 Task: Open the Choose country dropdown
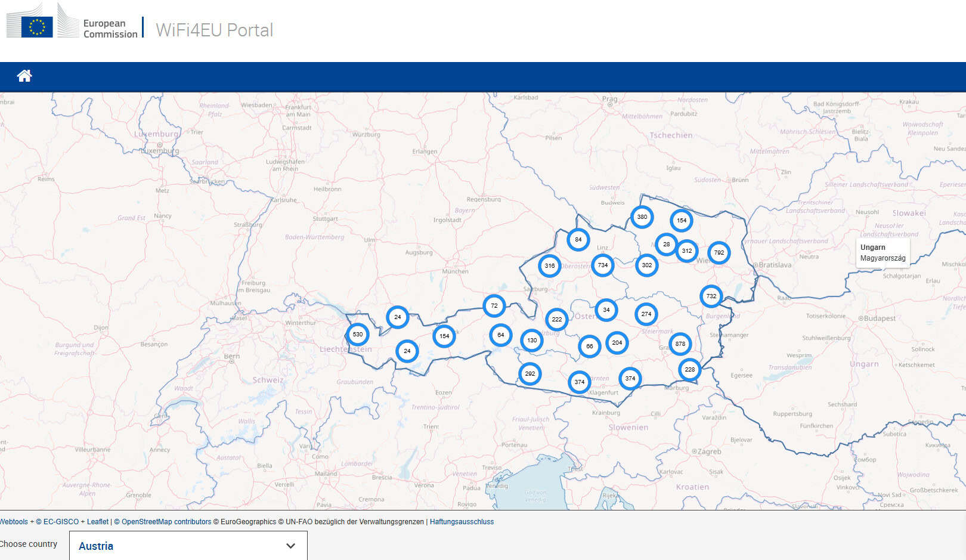coord(187,546)
